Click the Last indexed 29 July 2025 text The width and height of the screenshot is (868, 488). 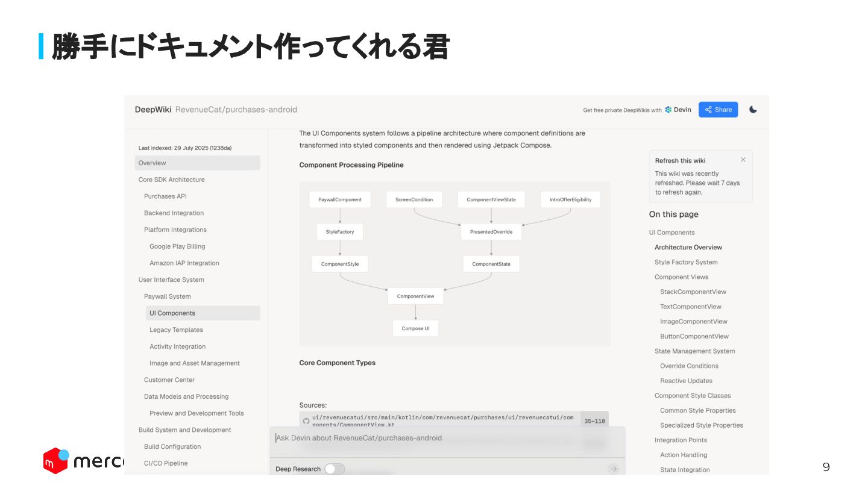coord(185,148)
